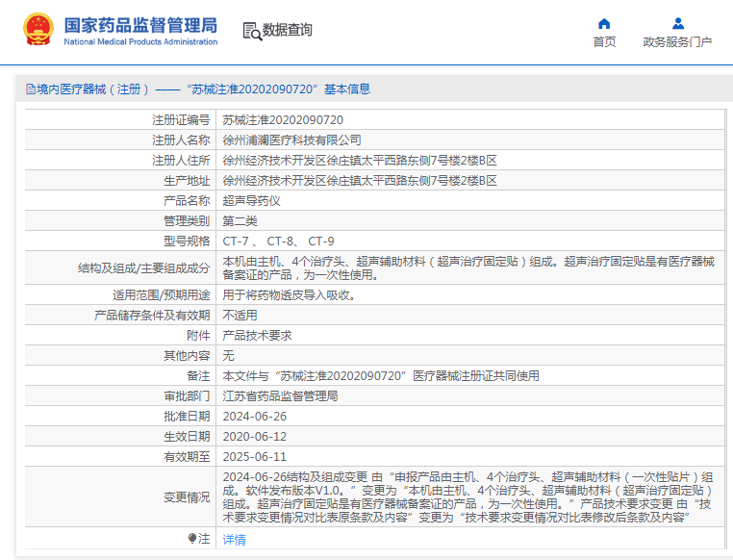The height and width of the screenshot is (560, 733).
Task: Select 徐州浦澜医疗科技有限公司 registrant name
Action: click(x=291, y=140)
